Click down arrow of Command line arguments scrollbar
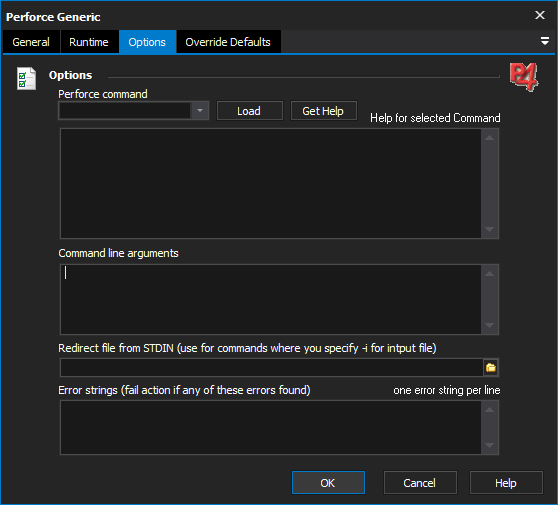Image resolution: width=558 pixels, height=505 pixels. (x=490, y=325)
